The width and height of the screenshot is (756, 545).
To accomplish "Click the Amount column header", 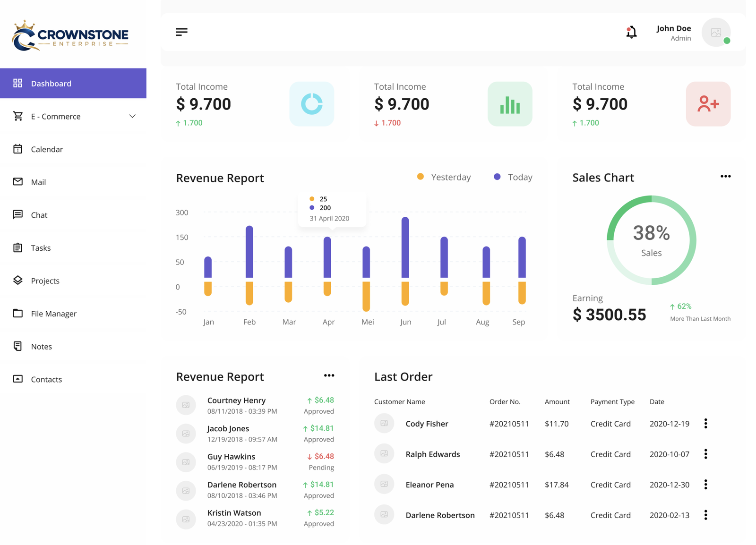I will 557,401.
